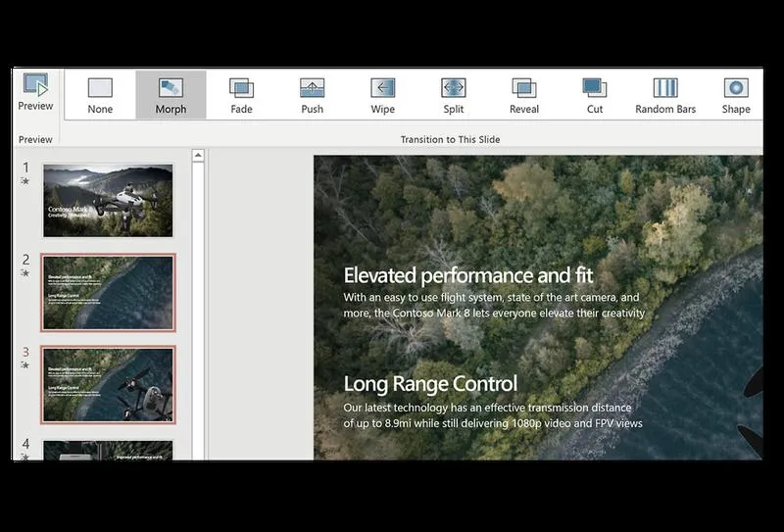Click transition star icon under slide 1
Screen dimensions: 784x532
(x=25, y=181)
